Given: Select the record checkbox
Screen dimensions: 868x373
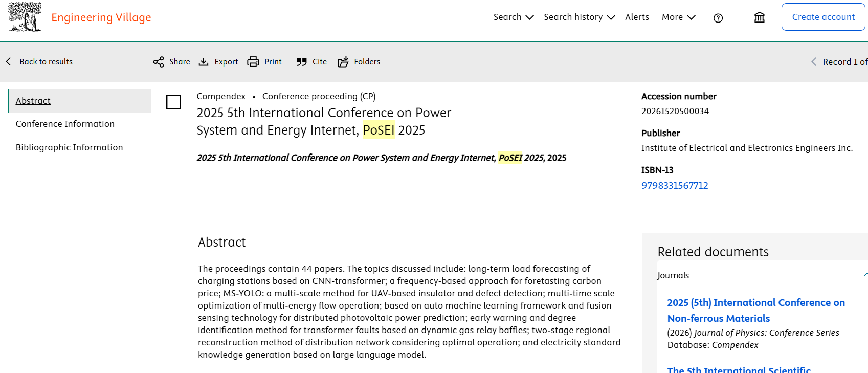Looking at the screenshot, I should coord(174,102).
